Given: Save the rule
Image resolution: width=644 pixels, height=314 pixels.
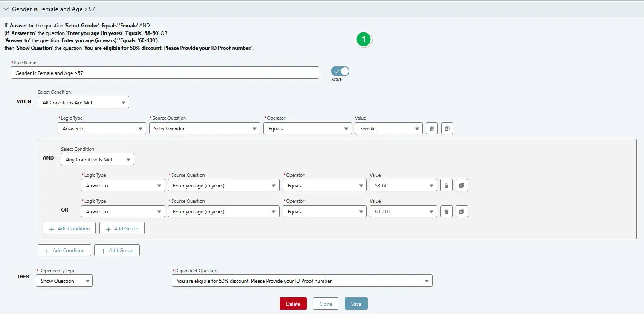Looking at the screenshot, I should (356, 303).
